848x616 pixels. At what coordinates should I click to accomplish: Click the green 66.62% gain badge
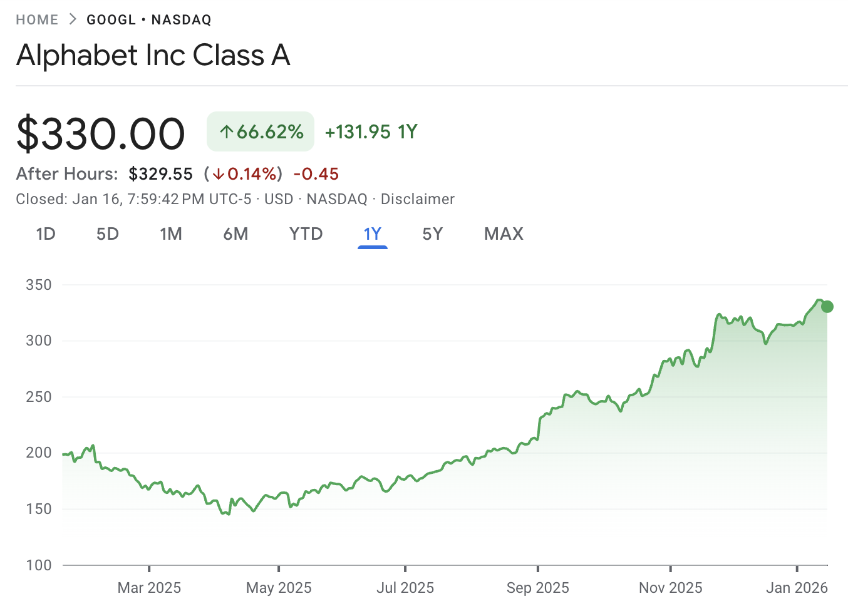261,131
